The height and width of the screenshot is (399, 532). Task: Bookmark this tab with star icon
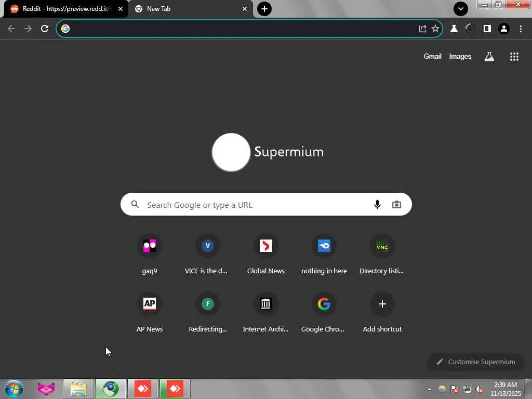[x=435, y=29]
